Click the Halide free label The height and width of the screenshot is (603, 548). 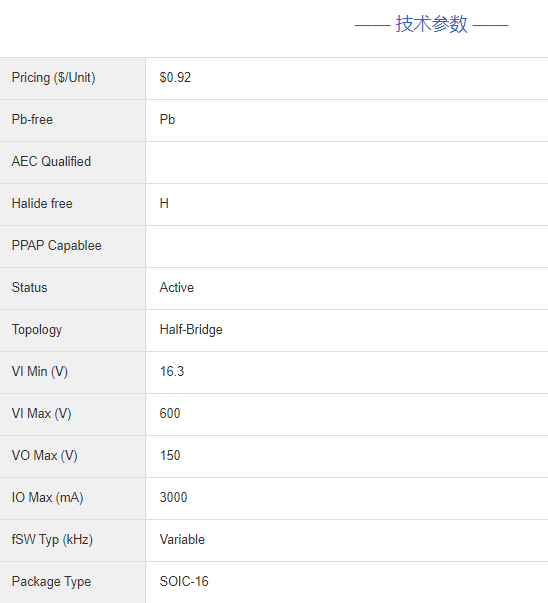[x=42, y=203]
